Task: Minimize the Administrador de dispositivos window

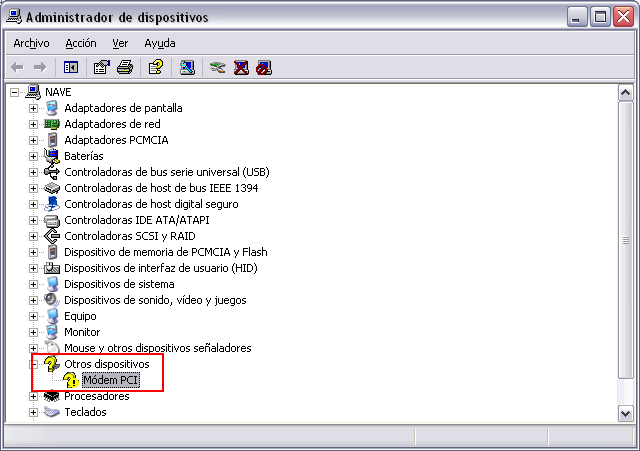Action: (576, 17)
